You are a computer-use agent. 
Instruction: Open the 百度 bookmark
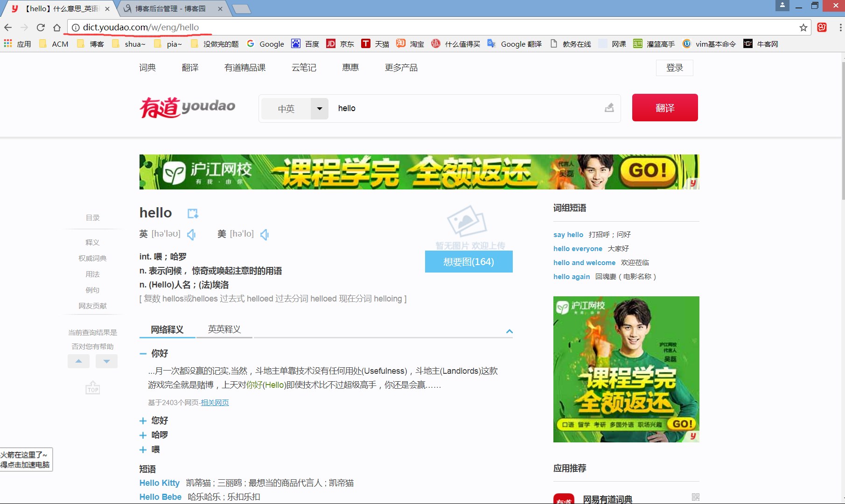[306, 44]
